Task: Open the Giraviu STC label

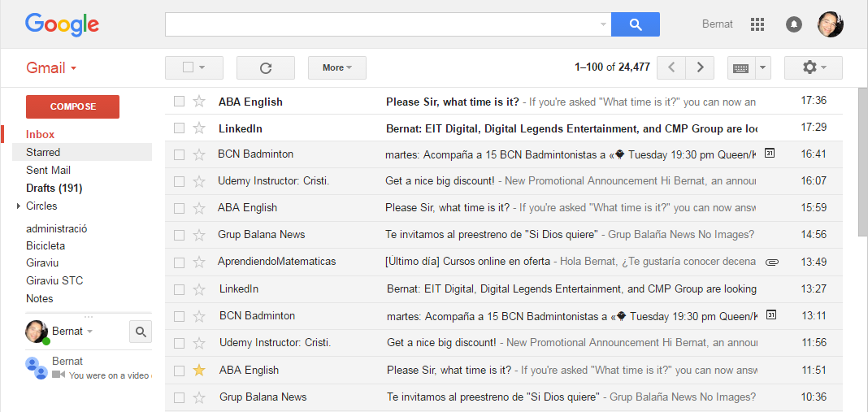Action: [54, 280]
